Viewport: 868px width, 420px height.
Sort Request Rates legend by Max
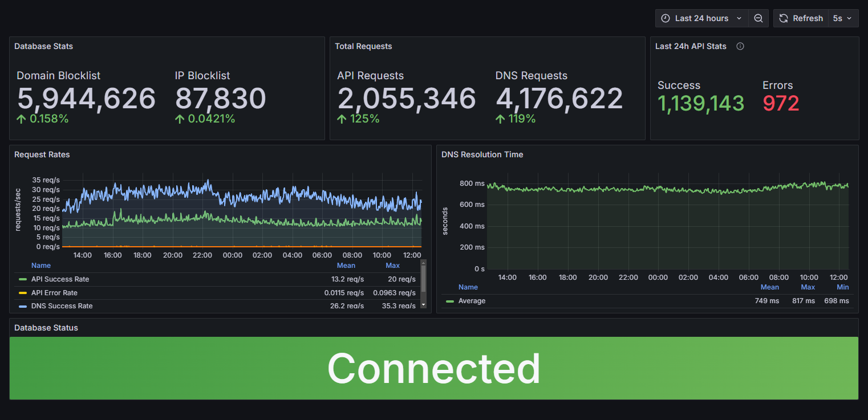tap(392, 266)
